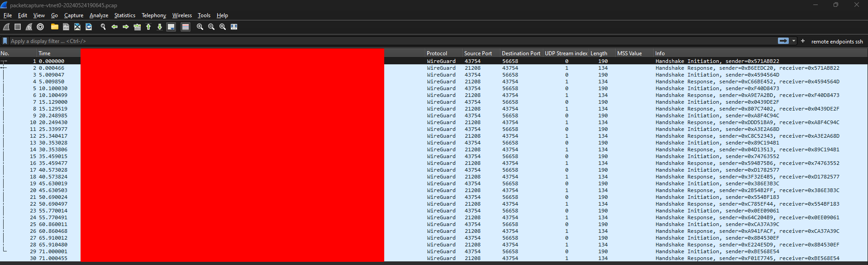Toggle auto-scroll during live capture
Viewport: 868px width, 265px height.
click(x=171, y=27)
